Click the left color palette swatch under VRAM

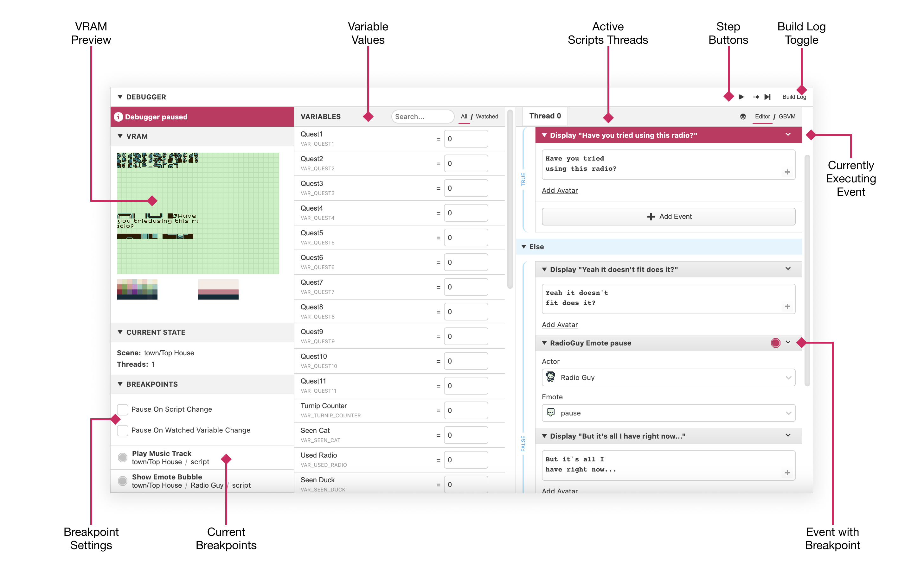pos(137,289)
